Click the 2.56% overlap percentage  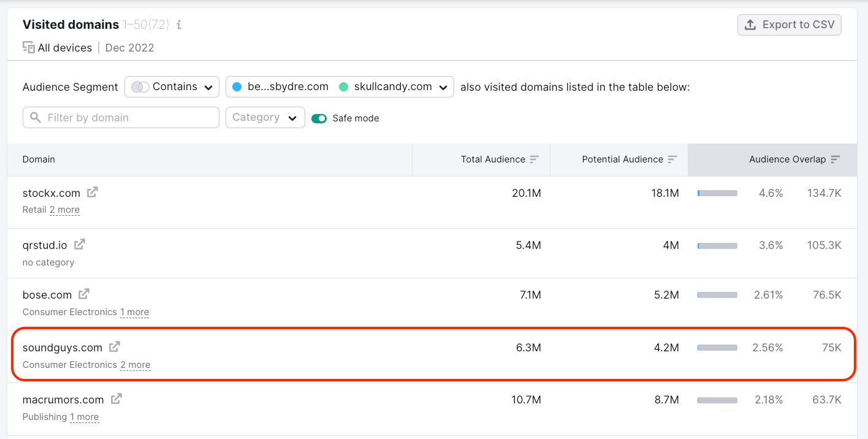pyautogui.click(x=768, y=348)
